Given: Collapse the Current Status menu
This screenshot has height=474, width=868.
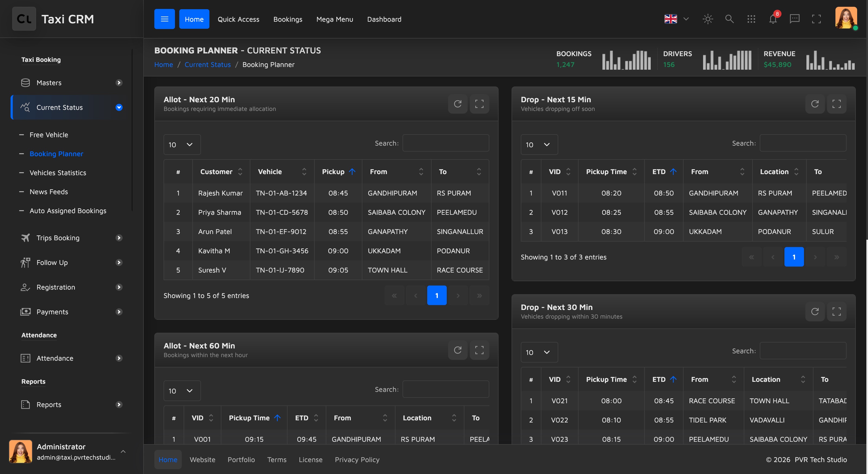Looking at the screenshot, I should click(119, 107).
